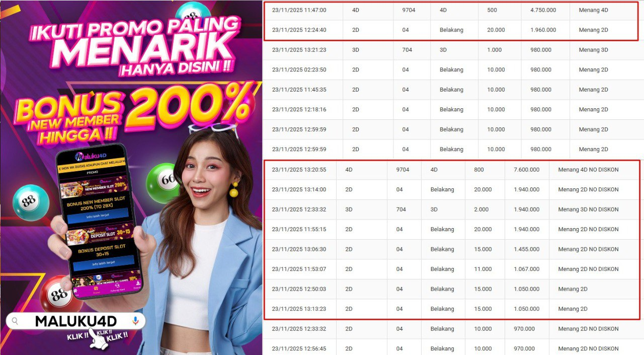Click the MALUKU4D search input field
Screen dimensions: 644x355
(75, 321)
